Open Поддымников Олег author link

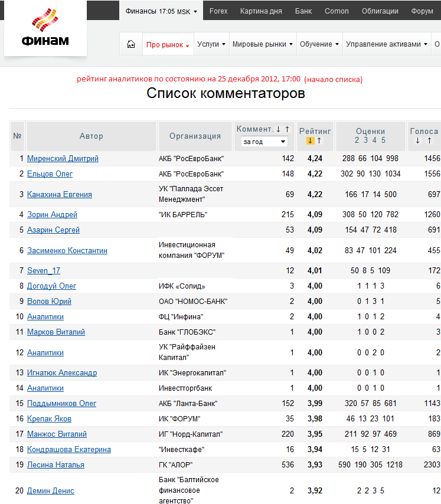tap(62, 404)
